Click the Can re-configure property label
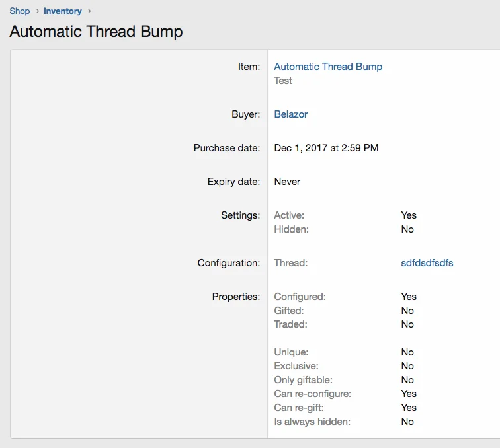The image size is (500, 448). (x=313, y=394)
